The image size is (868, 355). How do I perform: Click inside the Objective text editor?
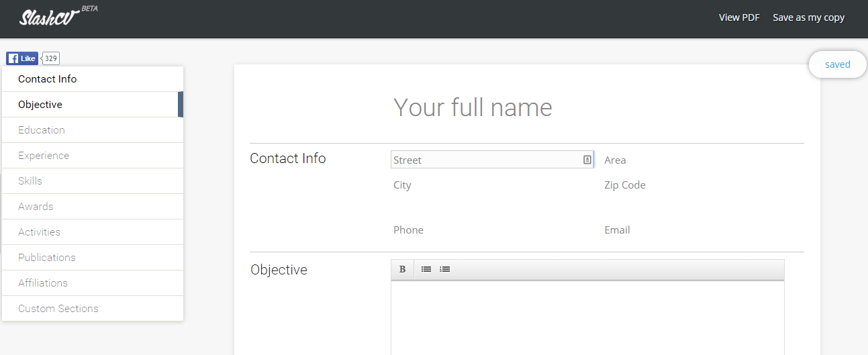[x=587, y=315]
